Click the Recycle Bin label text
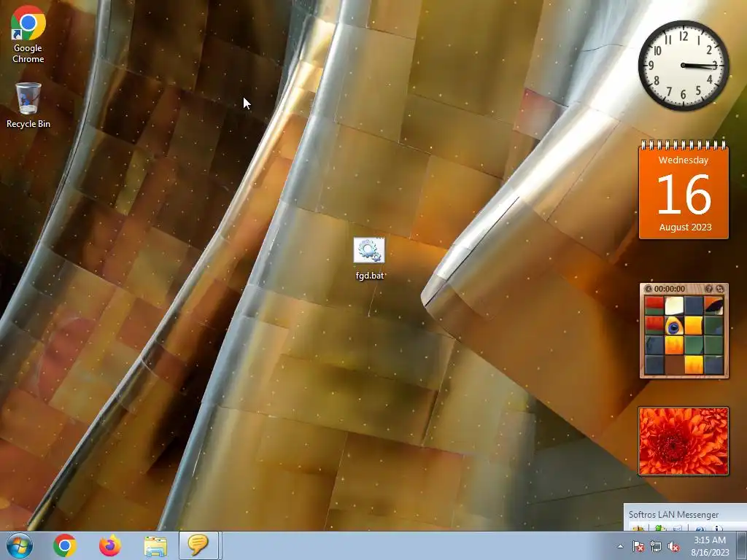 coord(28,124)
